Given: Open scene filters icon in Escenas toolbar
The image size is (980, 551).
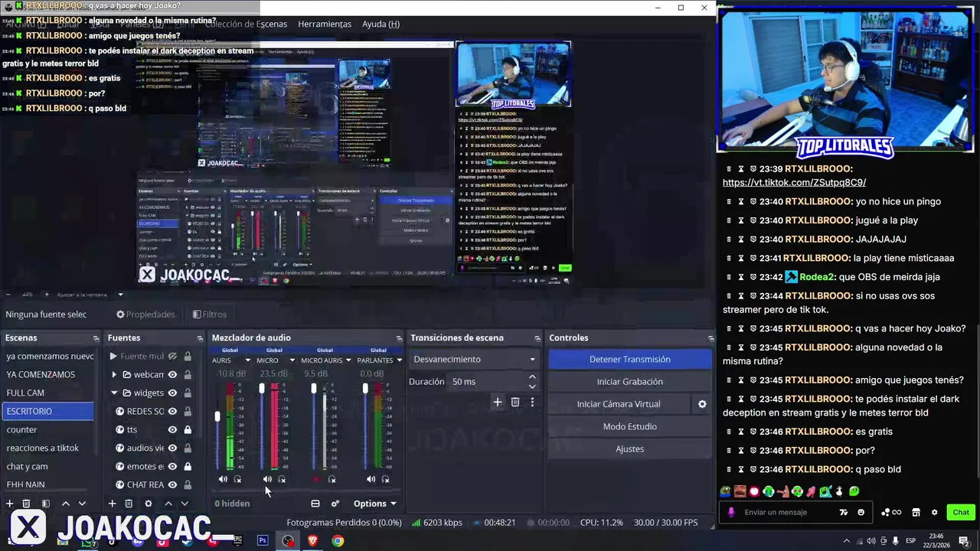Looking at the screenshot, I should coord(45,504).
